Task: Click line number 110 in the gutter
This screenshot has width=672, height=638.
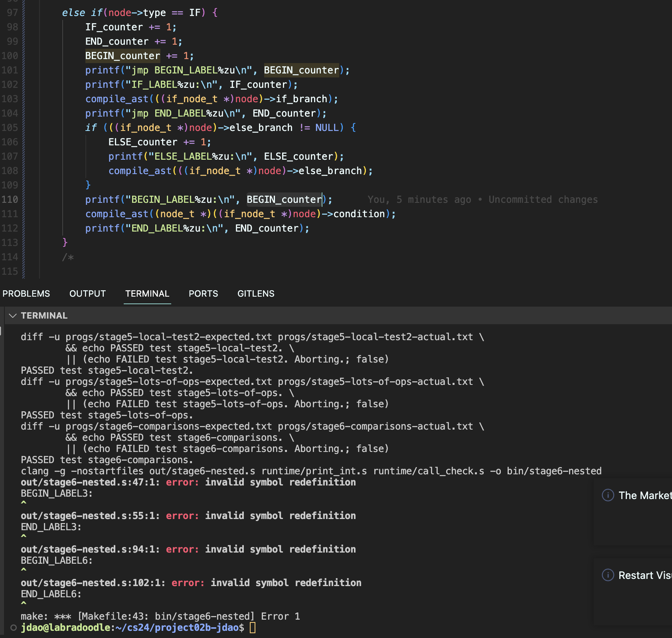Action: point(10,200)
